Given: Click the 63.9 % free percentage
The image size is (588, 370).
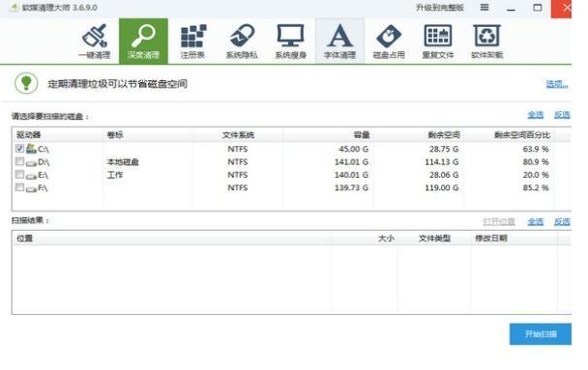Looking at the screenshot, I should pyautogui.click(x=536, y=149).
